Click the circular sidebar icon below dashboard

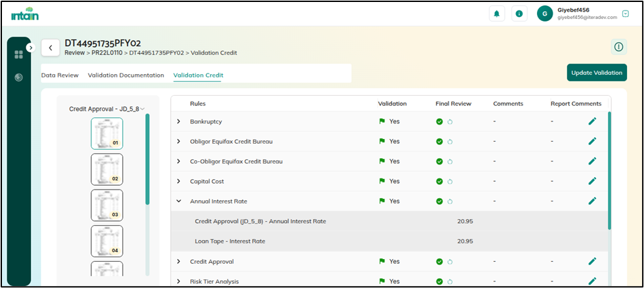pyautogui.click(x=19, y=77)
